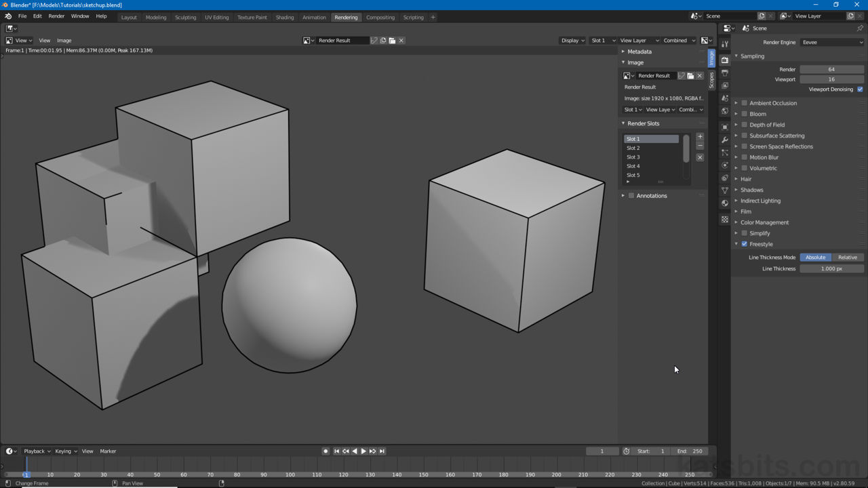Unlink Render Result image in header
Viewport: 868px width, 488px height.
click(401, 41)
